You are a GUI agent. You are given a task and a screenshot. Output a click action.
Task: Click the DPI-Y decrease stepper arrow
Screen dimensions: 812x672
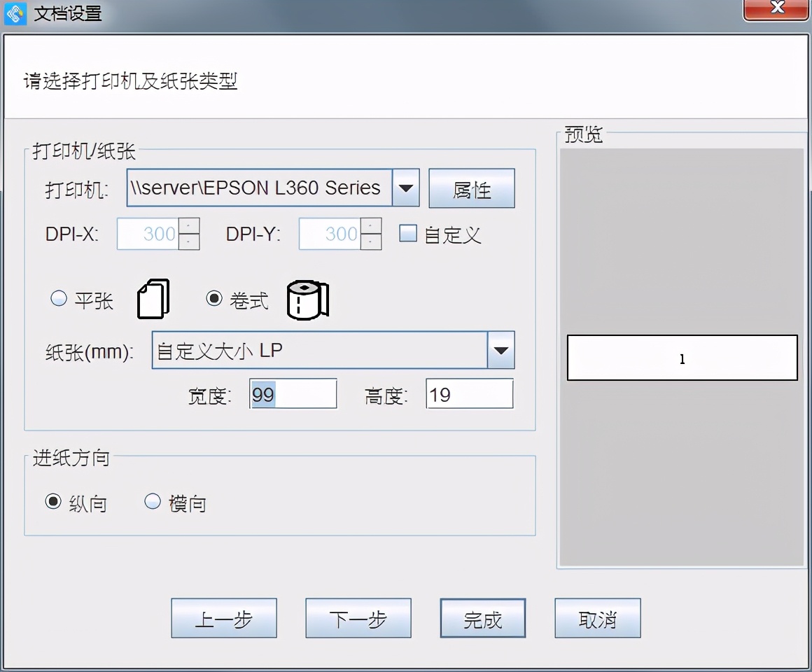(x=372, y=240)
